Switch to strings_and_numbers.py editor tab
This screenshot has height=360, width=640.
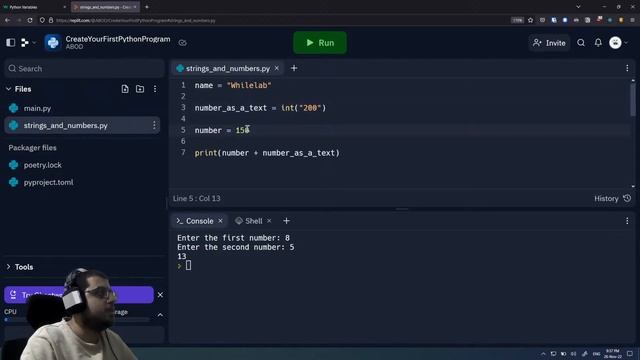pos(227,69)
